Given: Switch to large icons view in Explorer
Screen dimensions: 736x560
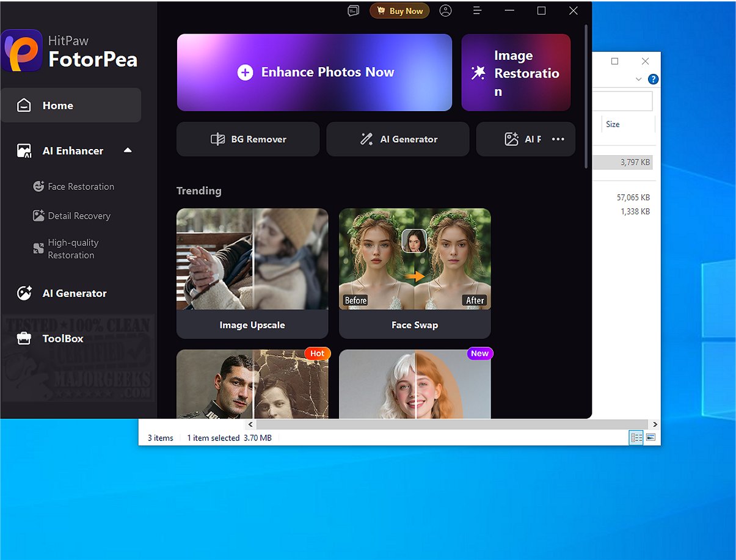Looking at the screenshot, I should coord(651,438).
